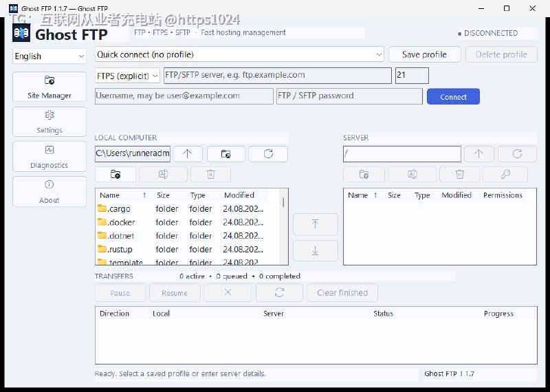Click the Progress column in transfers table
The image size is (550, 392).
pos(498,314)
